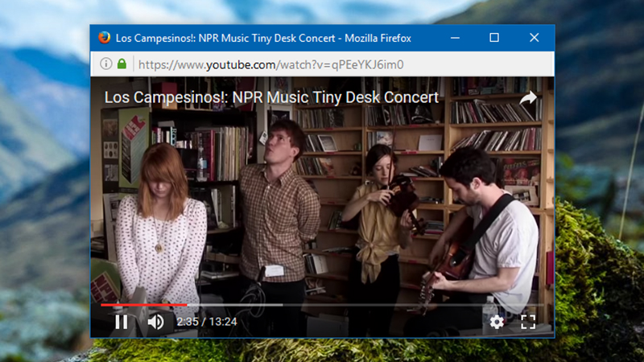Maximize the Firefox window
The width and height of the screenshot is (644, 362).
pyautogui.click(x=494, y=38)
